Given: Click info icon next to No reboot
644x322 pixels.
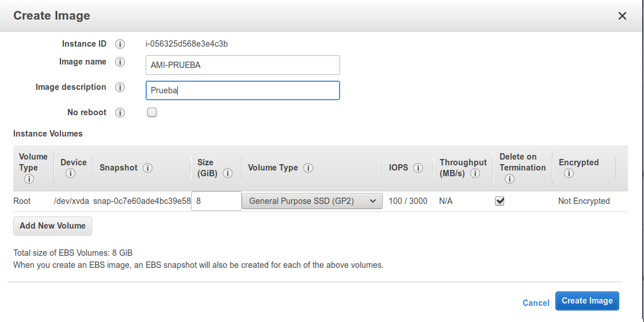Looking at the screenshot, I should (120, 113).
